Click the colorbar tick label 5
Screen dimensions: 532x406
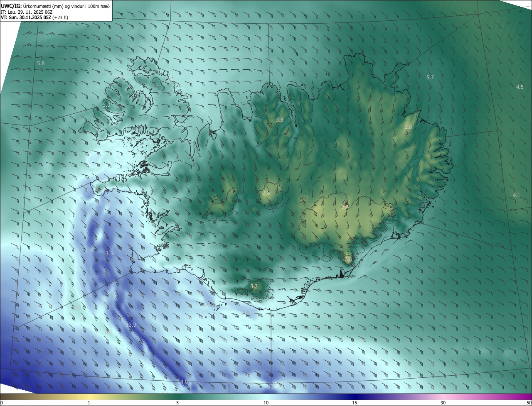click(177, 403)
